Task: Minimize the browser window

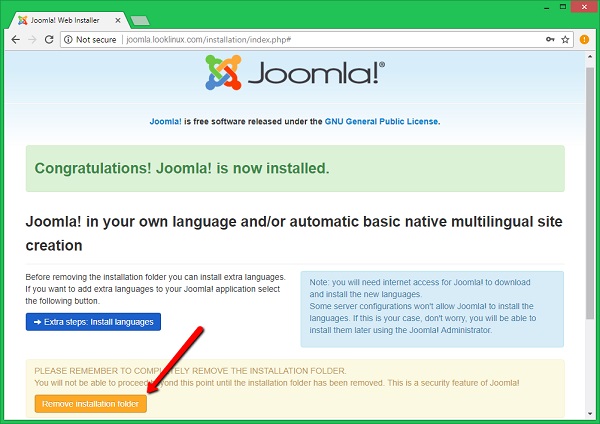Action: point(547,7)
